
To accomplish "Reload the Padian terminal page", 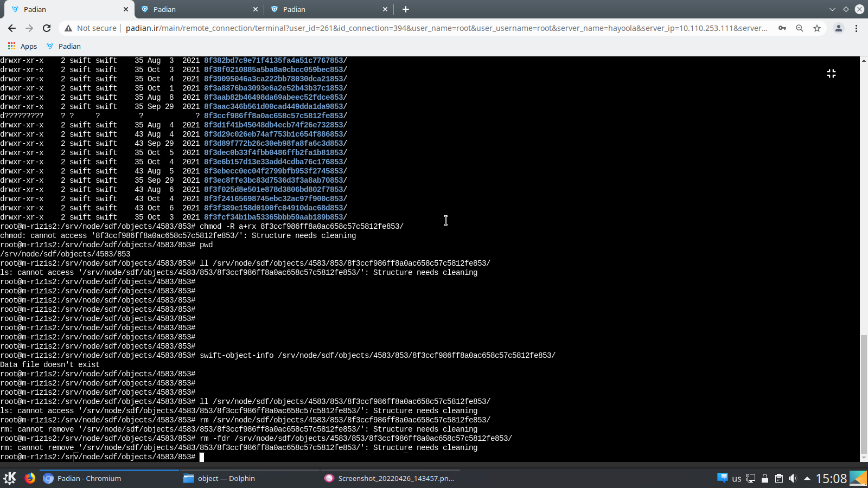I will [47, 28].
